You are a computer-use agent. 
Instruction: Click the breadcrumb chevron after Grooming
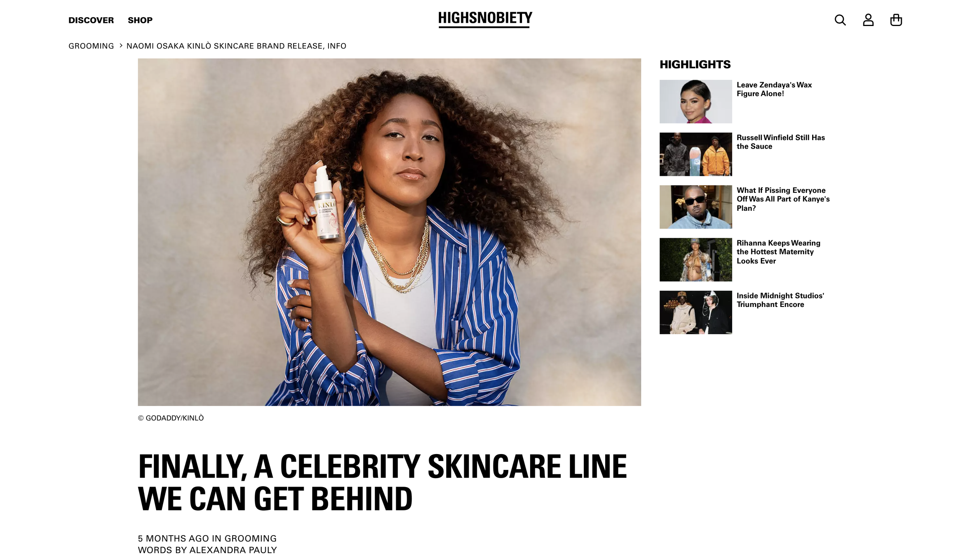pos(121,45)
